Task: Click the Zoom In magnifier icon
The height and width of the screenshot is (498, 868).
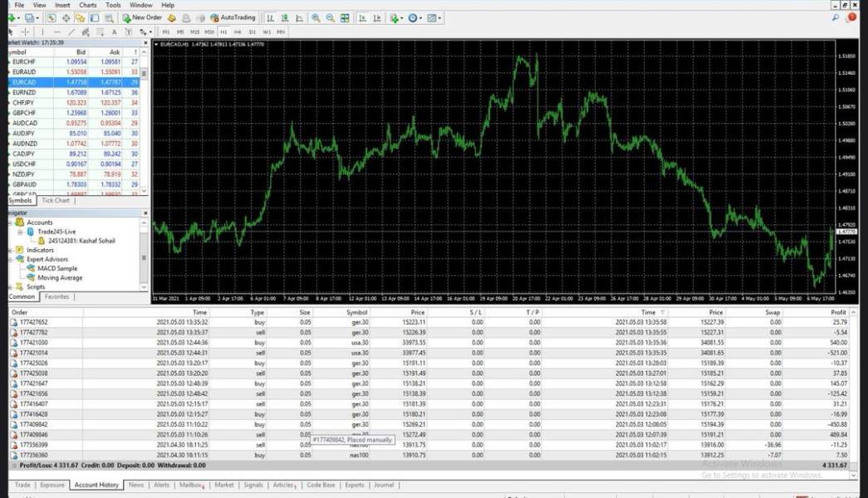Action: click(x=316, y=17)
